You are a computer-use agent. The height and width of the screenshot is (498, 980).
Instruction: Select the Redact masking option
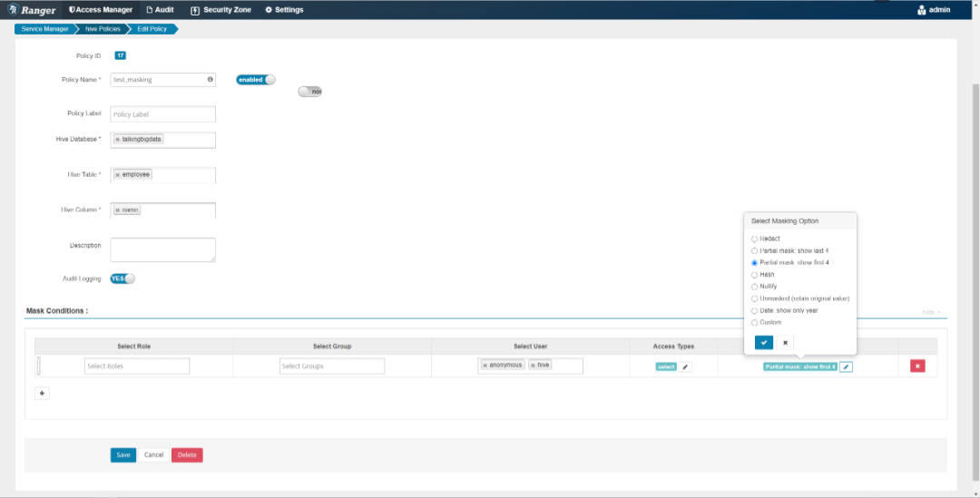(x=754, y=239)
